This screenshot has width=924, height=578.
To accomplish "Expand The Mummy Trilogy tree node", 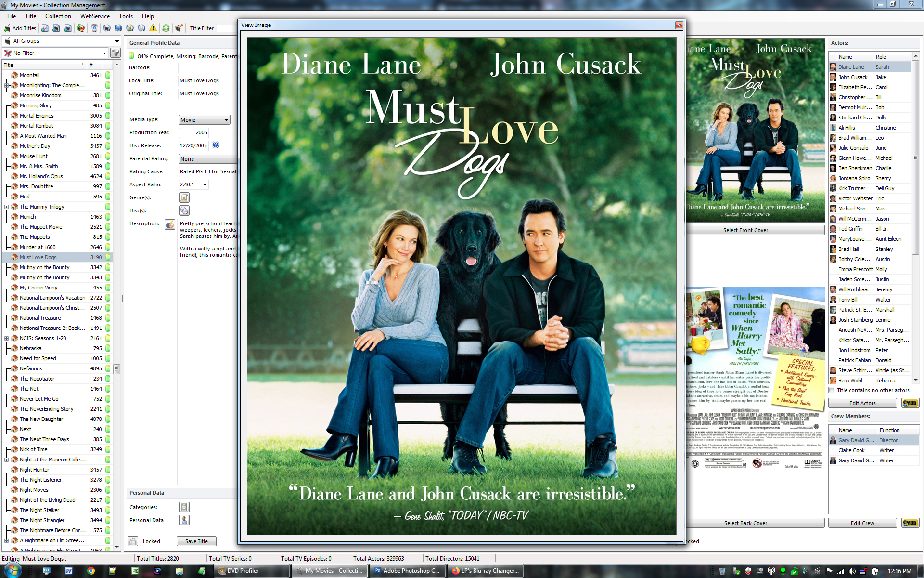I will coord(7,207).
